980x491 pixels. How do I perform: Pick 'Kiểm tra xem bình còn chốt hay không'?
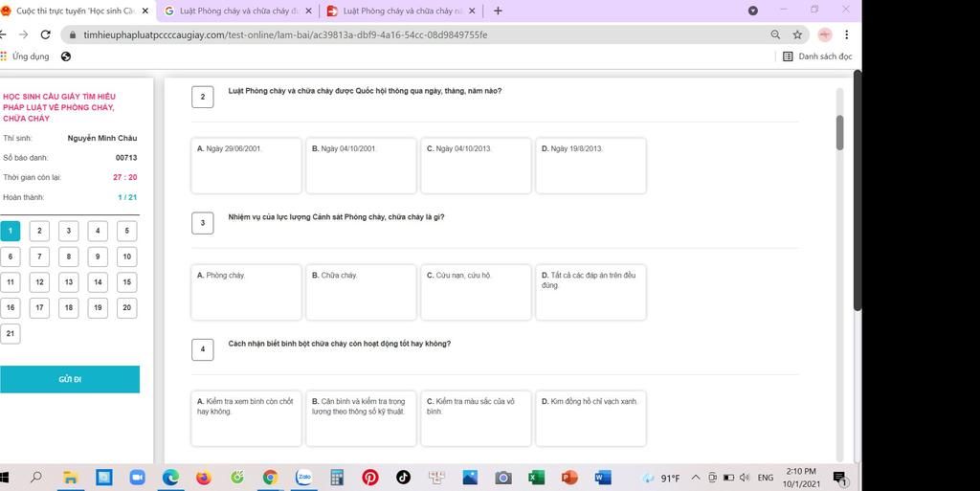(246, 418)
